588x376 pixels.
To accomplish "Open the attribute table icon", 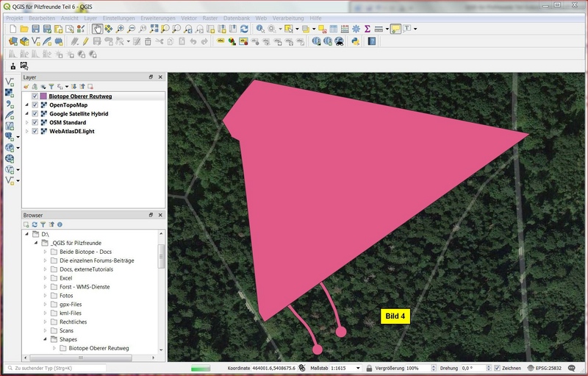I will (x=333, y=29).
